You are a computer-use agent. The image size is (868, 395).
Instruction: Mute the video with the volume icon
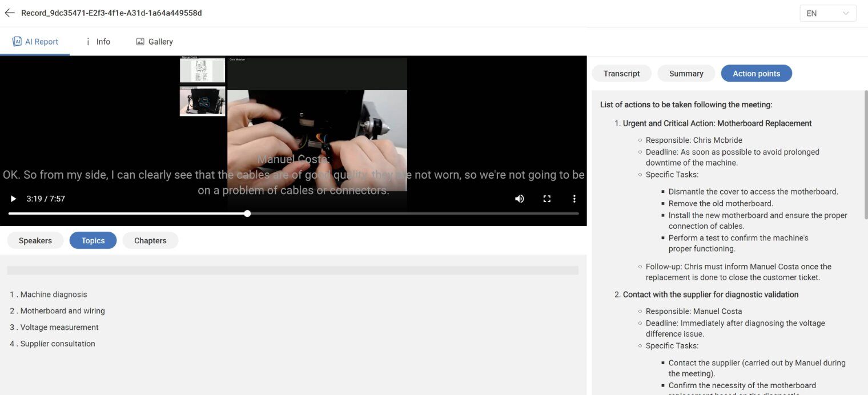tap(519, 199)
